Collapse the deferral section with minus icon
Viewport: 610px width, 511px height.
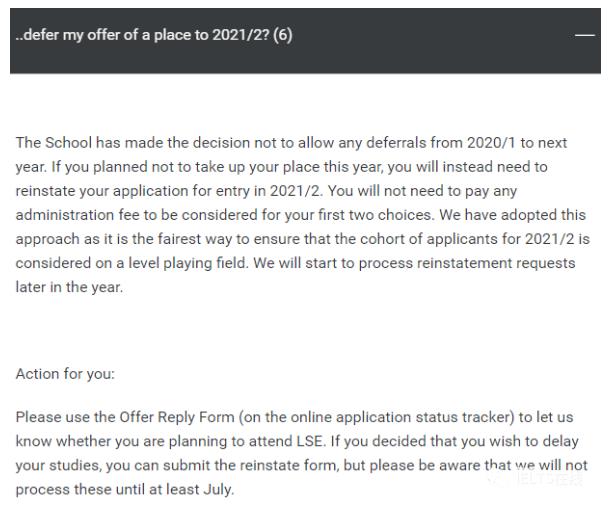coord(584,35)
